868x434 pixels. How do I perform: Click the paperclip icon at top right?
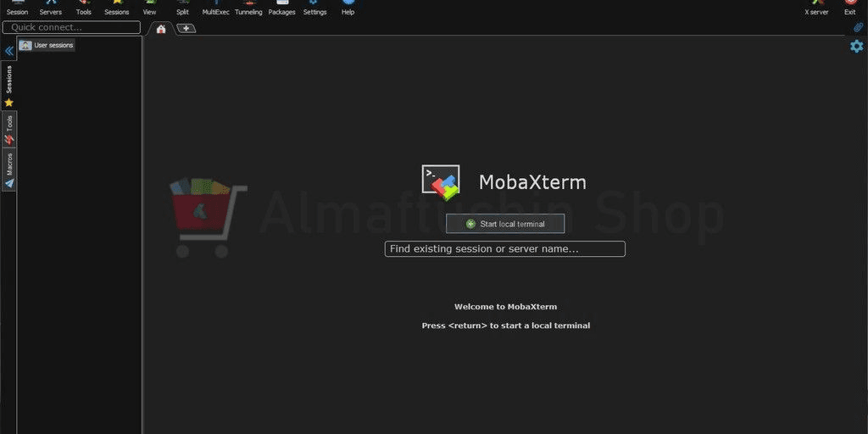coord(858,27)
